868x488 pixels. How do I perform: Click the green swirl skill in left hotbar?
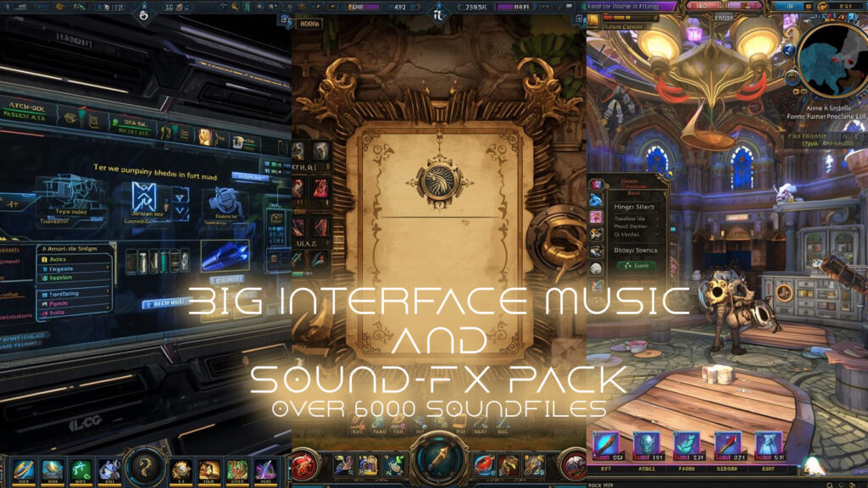coord(80,469)
